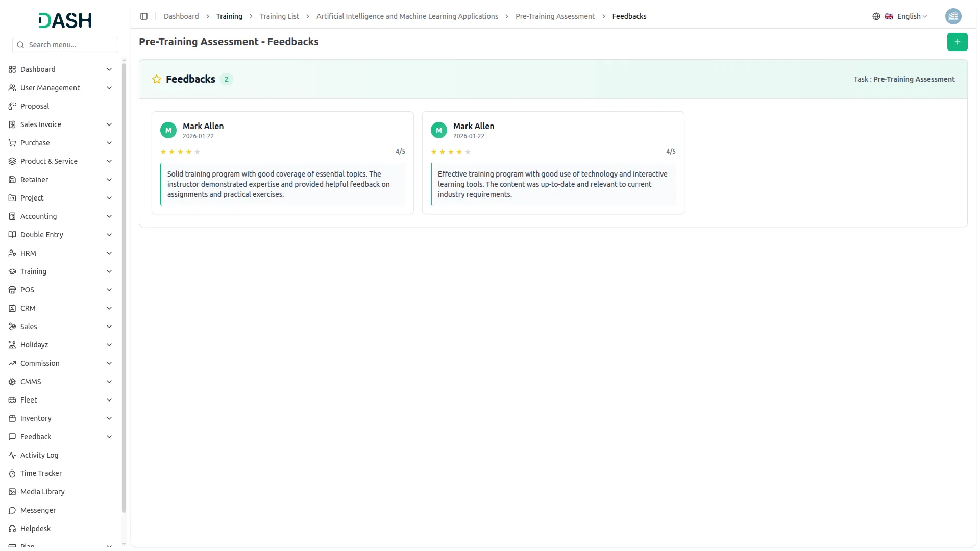Click the Activity Log icon
Viewport: 980px width, 551px height.
pos(12,455)
